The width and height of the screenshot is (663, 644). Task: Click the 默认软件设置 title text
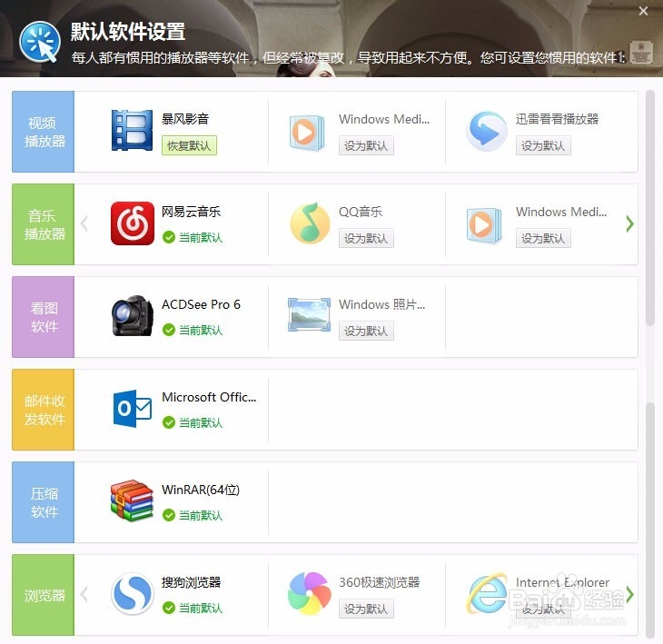(128, 31)
